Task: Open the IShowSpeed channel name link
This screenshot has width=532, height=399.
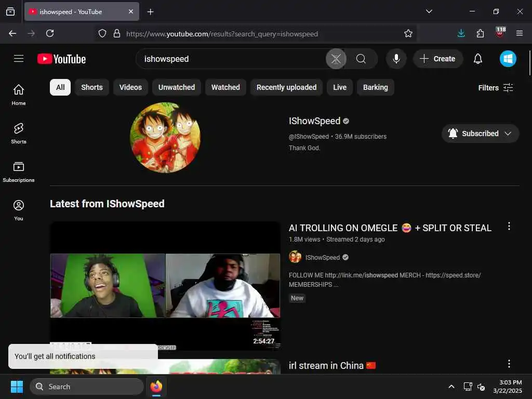Action: [314, 121]
